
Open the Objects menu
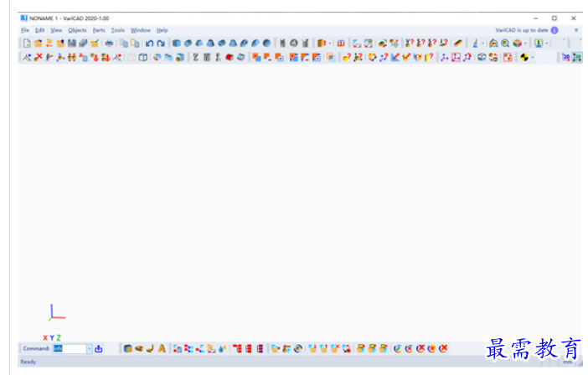pos(77,30)
